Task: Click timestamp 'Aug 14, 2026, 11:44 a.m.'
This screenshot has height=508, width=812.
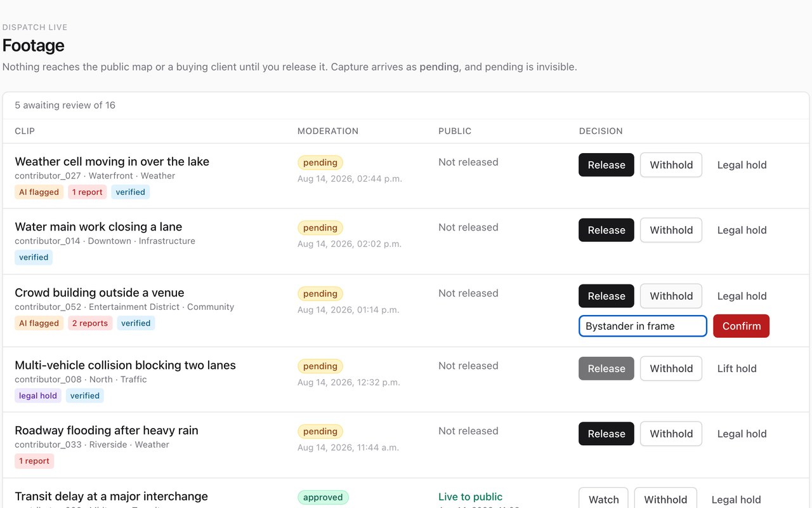Action: pyautogui.click(x=348, y=448)
